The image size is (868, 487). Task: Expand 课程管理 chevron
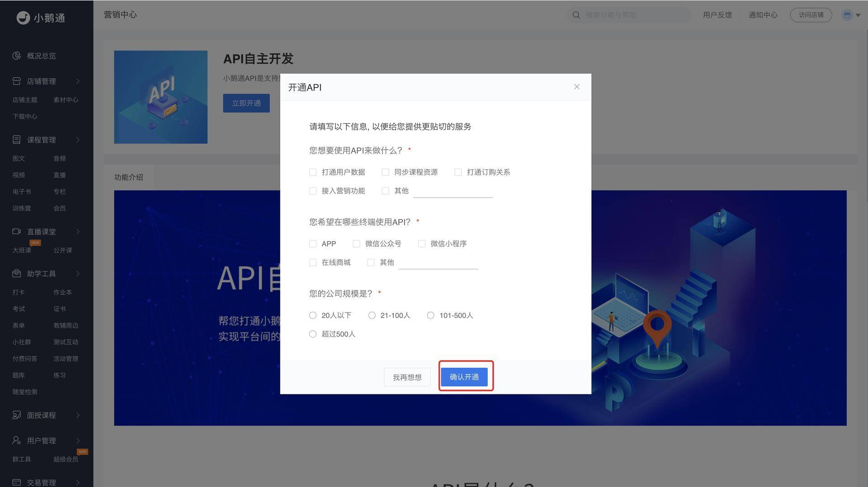78,140
